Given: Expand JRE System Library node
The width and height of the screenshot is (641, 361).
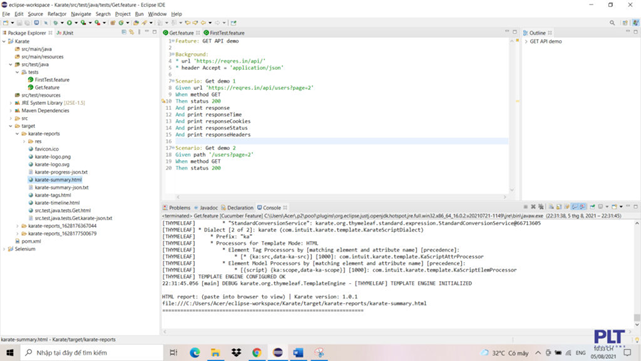Looking at the screenshot, I should (11, 103).
